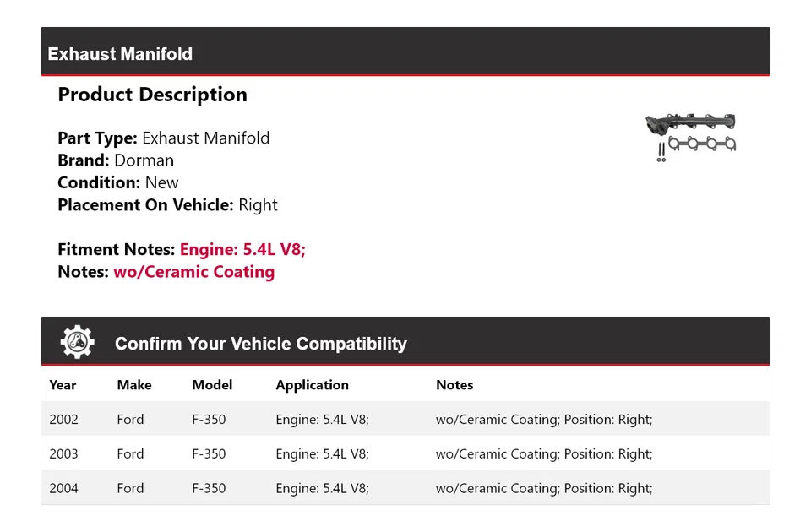811x532 pixels.
Task: Click the red wo/Ceramic Coating note
Action: (193, 272)
